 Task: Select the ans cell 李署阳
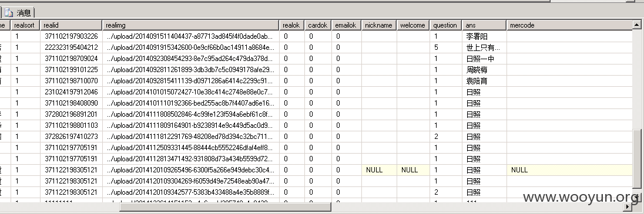pos(484,36)
